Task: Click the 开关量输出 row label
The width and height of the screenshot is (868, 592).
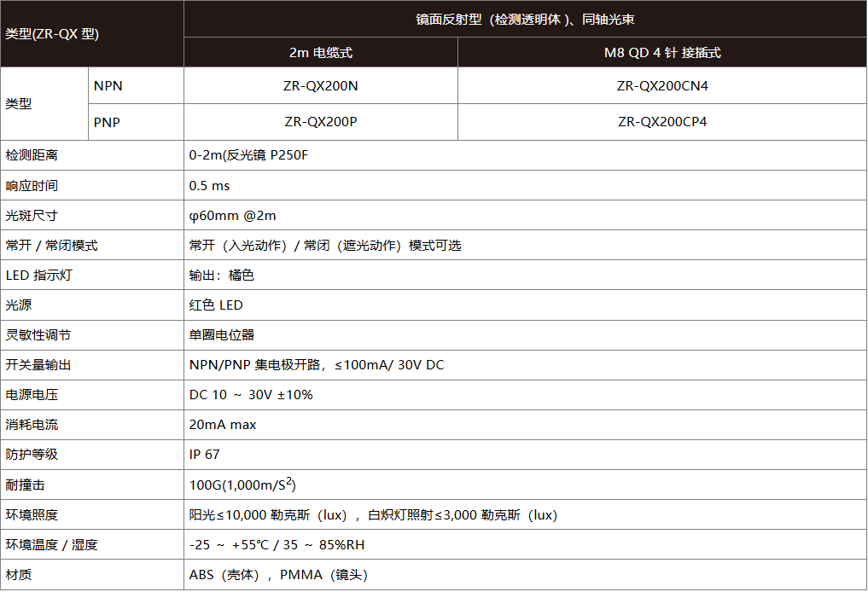Action: [x=38, y=365]
